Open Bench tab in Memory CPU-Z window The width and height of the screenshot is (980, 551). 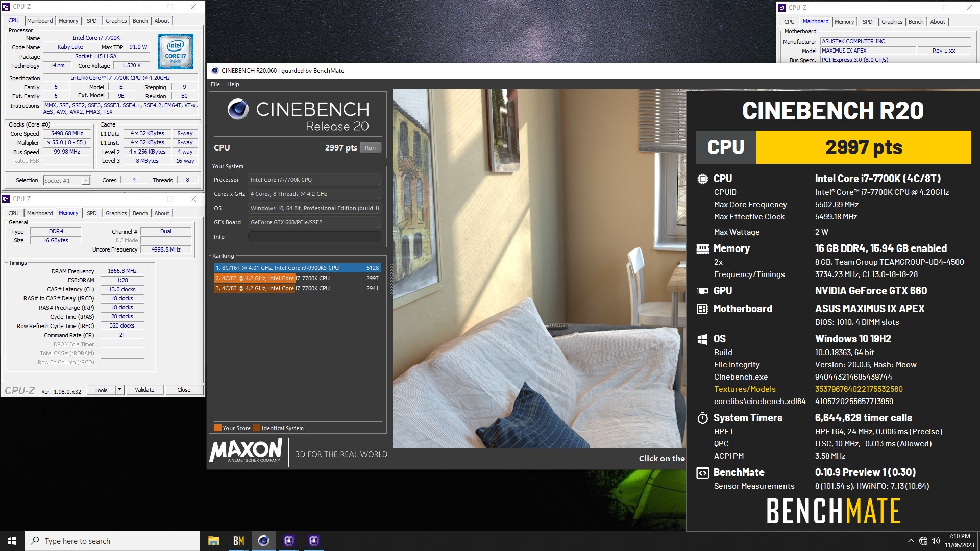(x=140, y=213)
